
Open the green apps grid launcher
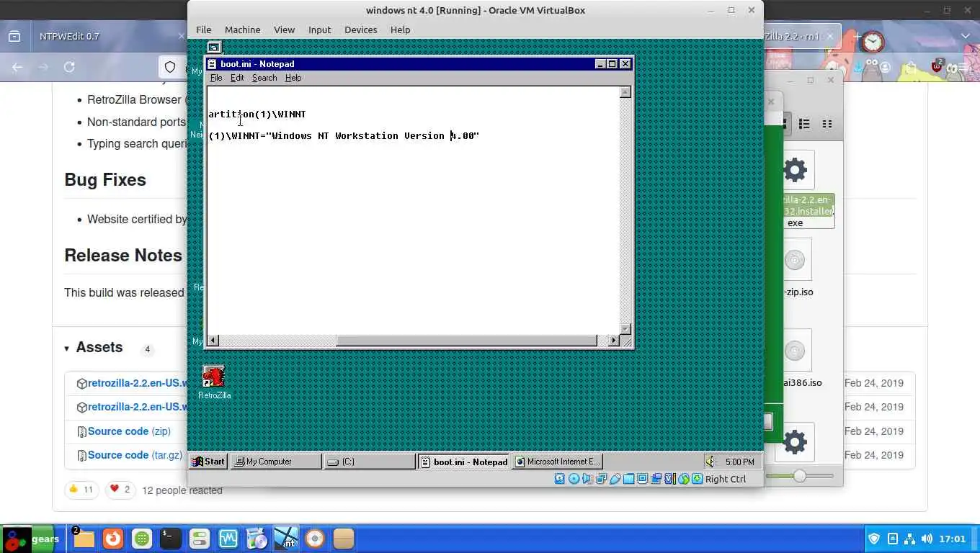pyautogui.click(x=141, y=539)
